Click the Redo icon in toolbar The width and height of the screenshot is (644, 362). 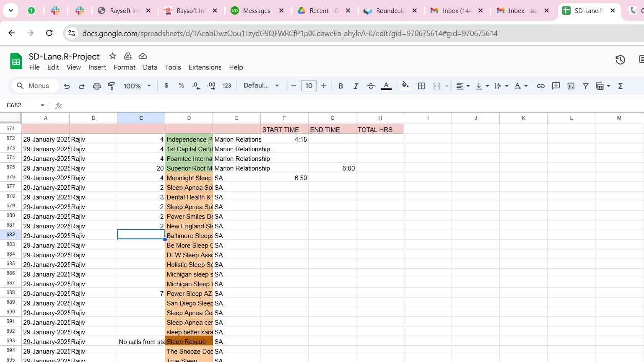tap(82, 86)
